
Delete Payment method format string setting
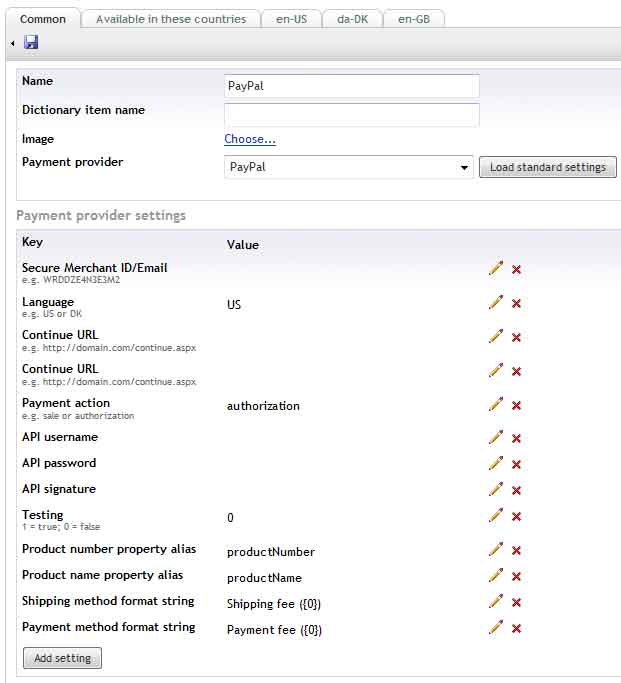(516, 629)
